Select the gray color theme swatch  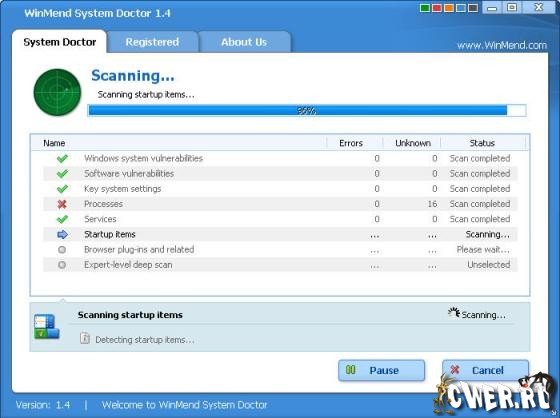[x=473, y=8]
